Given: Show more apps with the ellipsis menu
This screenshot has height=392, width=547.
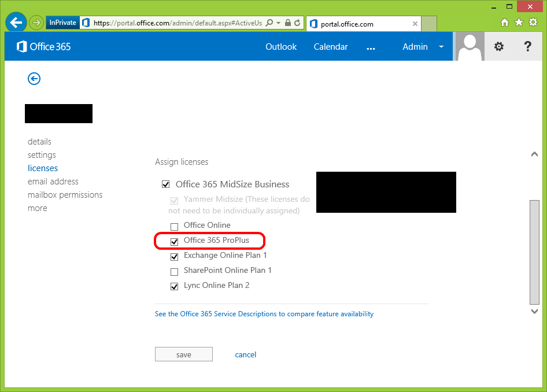Looking at the screenshot, I should pyautogui.click(x=371, y=48).
